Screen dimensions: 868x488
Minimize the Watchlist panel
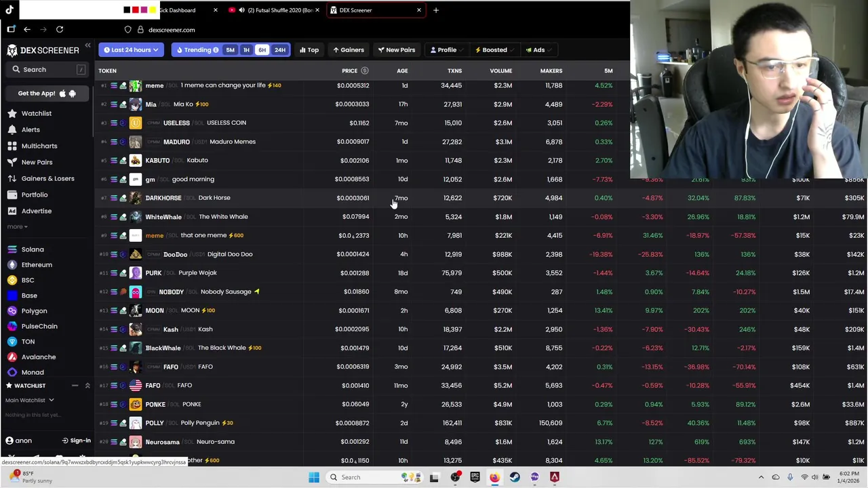click(75, 386)
